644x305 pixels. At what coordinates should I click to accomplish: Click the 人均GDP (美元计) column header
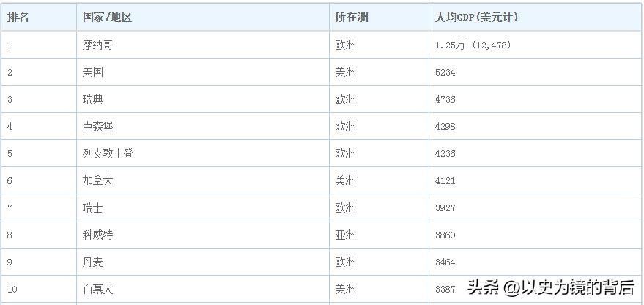[x=476, y=18]
